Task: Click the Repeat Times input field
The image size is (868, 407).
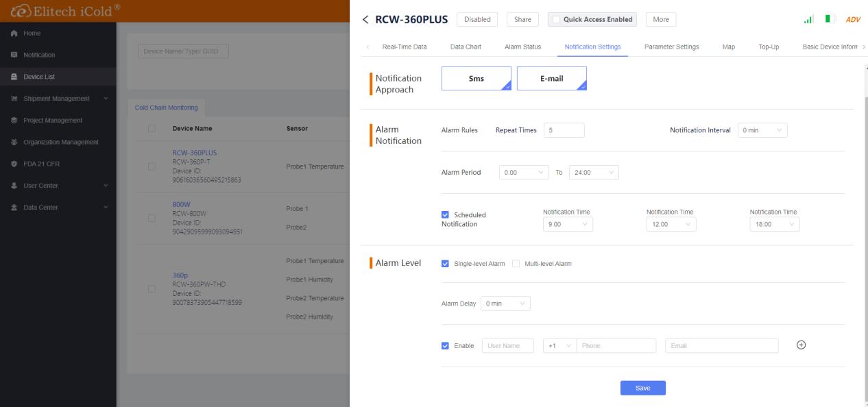Action: (x=564, y=130)
